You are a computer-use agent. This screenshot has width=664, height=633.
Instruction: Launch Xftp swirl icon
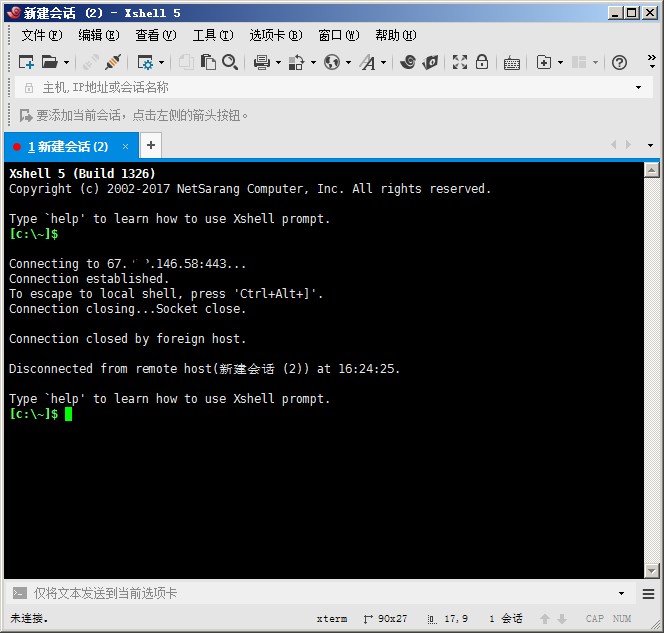408,62
